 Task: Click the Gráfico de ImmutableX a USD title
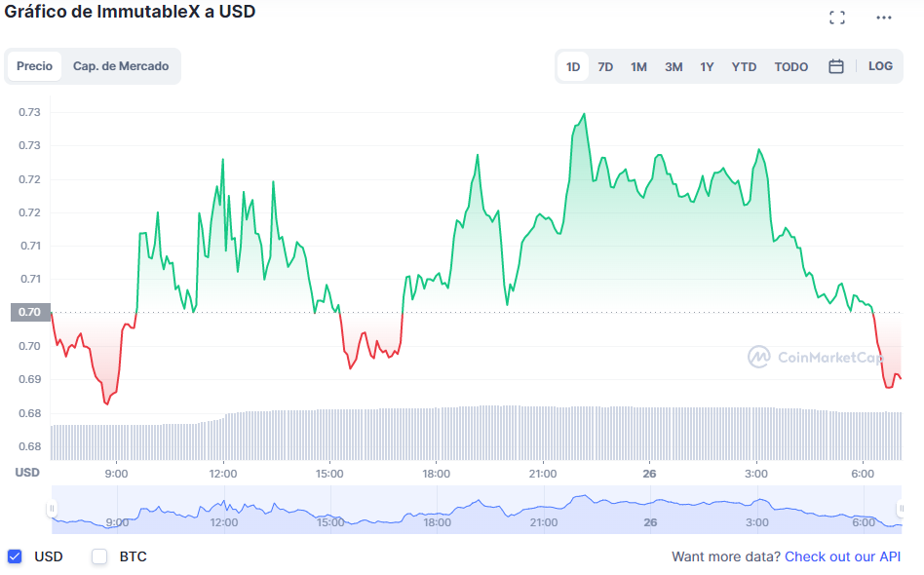pyautogui.click(x=130, y=12)
